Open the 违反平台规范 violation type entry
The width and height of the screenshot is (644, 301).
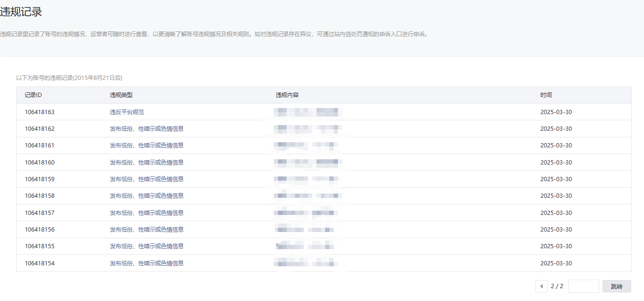tap(127, 112)
